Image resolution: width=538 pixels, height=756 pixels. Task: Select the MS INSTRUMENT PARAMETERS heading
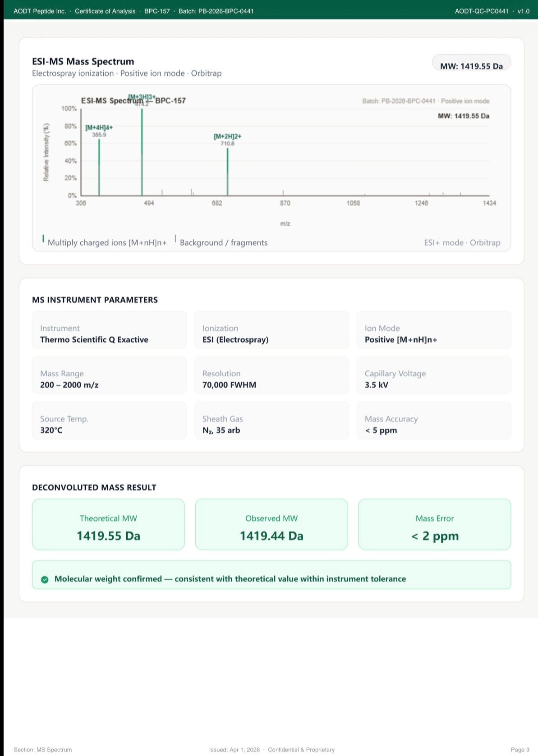pos(95,300)
